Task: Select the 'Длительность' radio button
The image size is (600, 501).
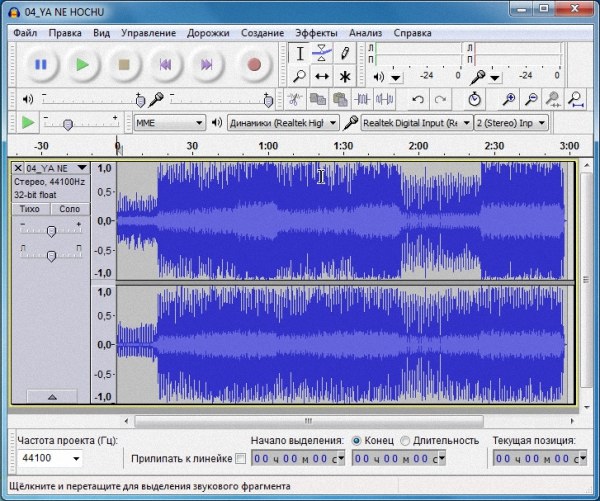Action: point(405,440)
